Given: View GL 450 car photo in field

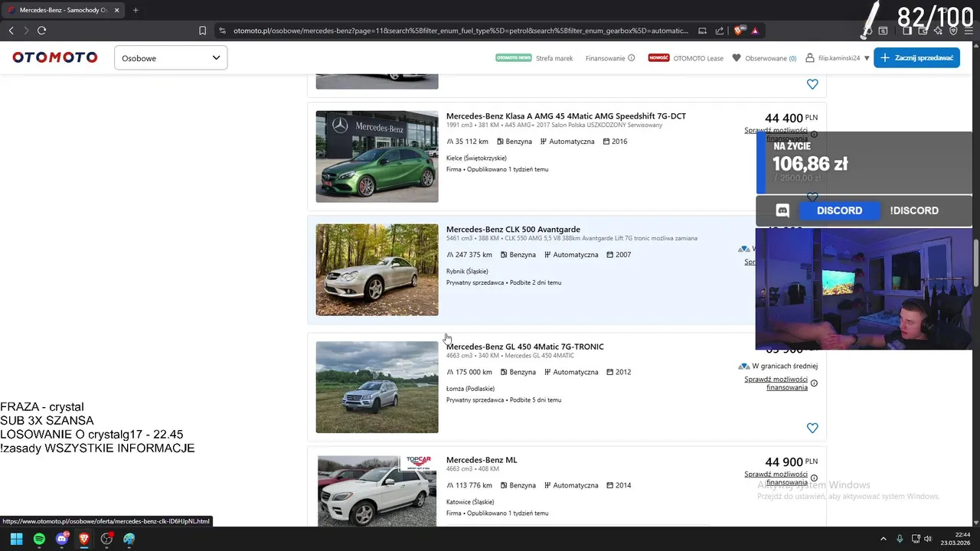Looking at the screenshot, I should click(x=377, y=387).
